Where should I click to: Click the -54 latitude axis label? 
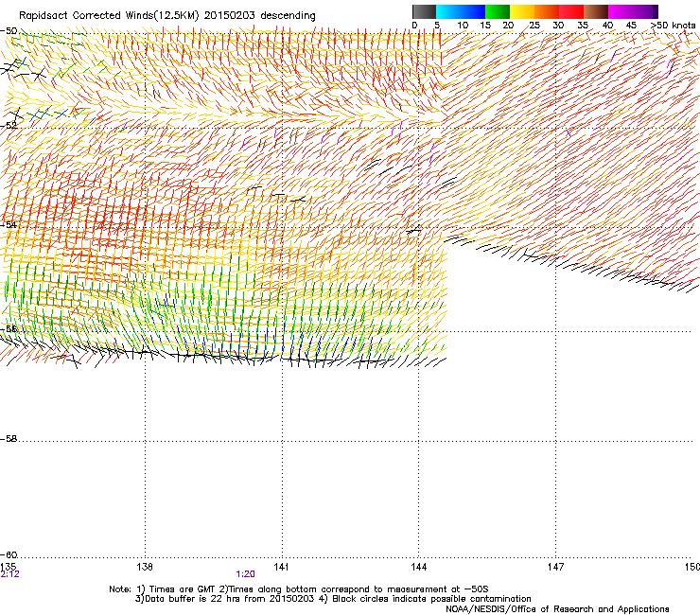click(9, 224)
